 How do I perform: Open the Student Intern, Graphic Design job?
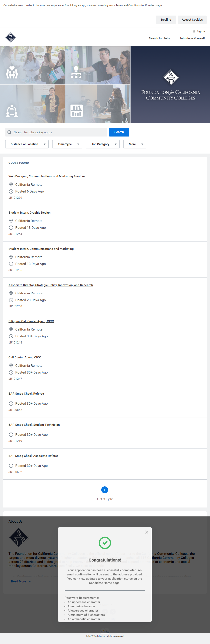29,213
